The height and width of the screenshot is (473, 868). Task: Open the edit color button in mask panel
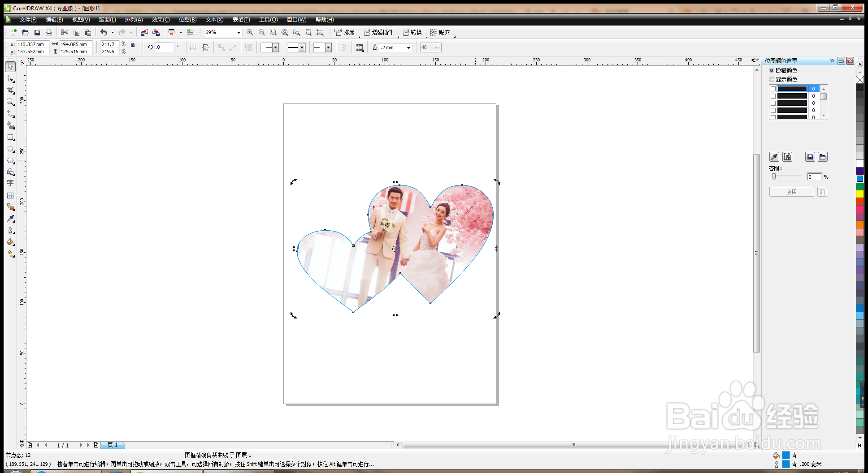[787, 157]
